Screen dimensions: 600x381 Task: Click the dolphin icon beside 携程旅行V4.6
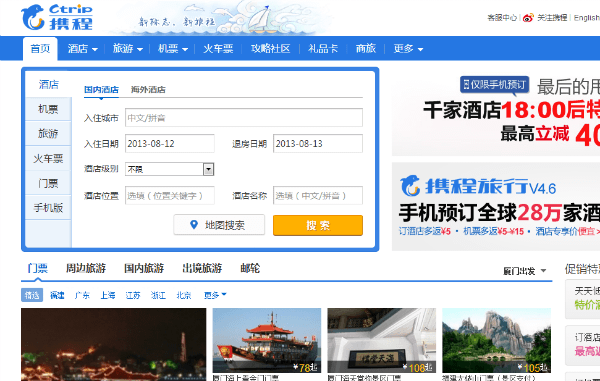click(x=410, y=186)
